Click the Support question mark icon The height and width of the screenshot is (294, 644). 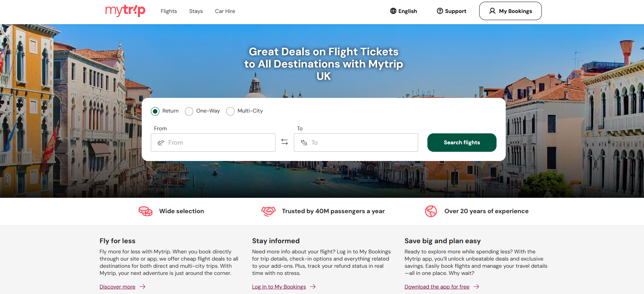pyautogui.click(x=440, y=11)
